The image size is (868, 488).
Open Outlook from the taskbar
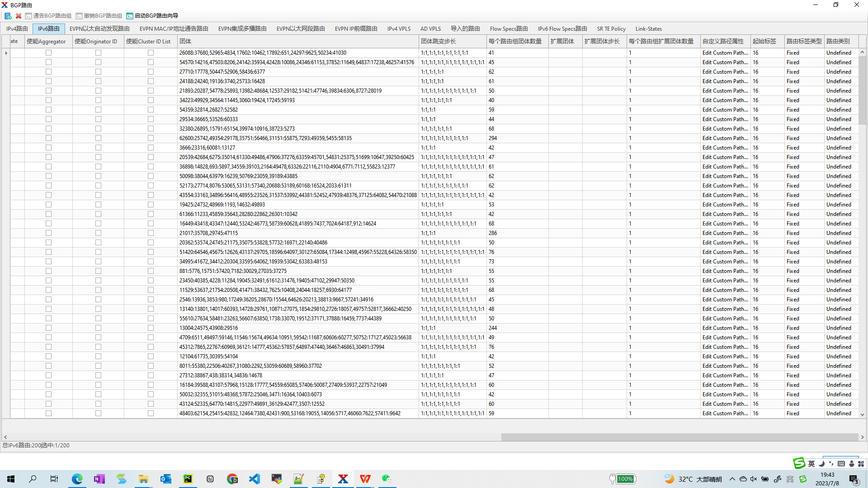pos(165,479)
